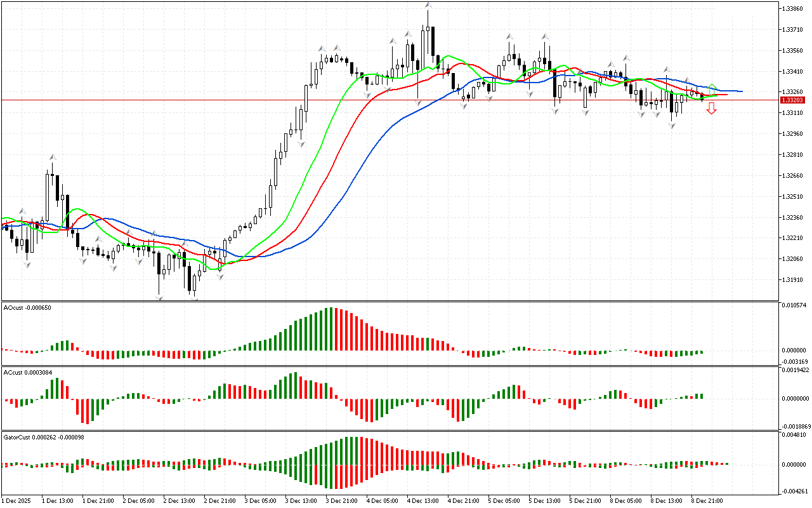Viewport: 812px width, 508px height.
Task: Click the 1.33860 price scale label
Action: point(794,9)
